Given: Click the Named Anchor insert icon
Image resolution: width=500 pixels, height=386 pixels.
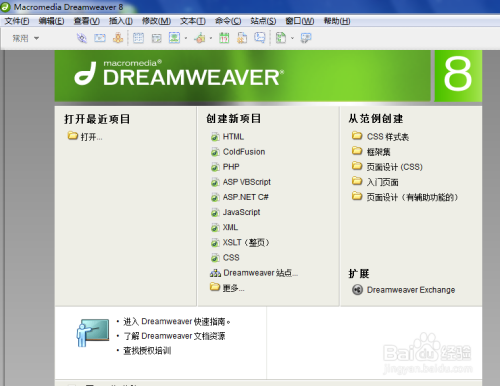Looking at the screenshot, I should point(118,38).
